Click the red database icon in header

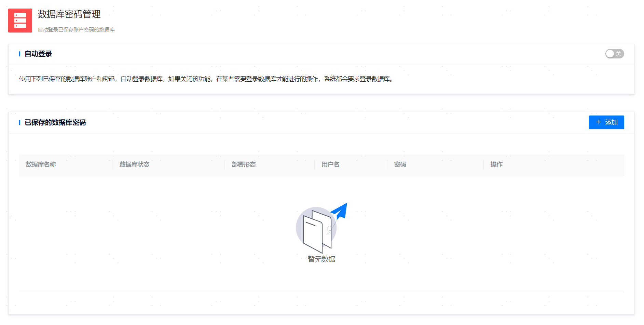20,21
